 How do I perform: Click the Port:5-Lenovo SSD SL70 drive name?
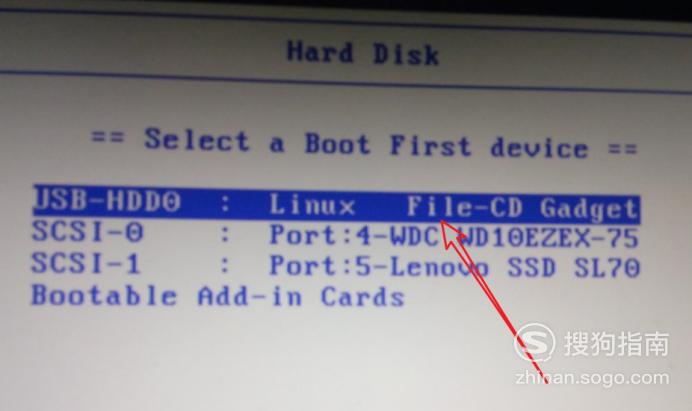pyautogui.click(x=454, y=267)
